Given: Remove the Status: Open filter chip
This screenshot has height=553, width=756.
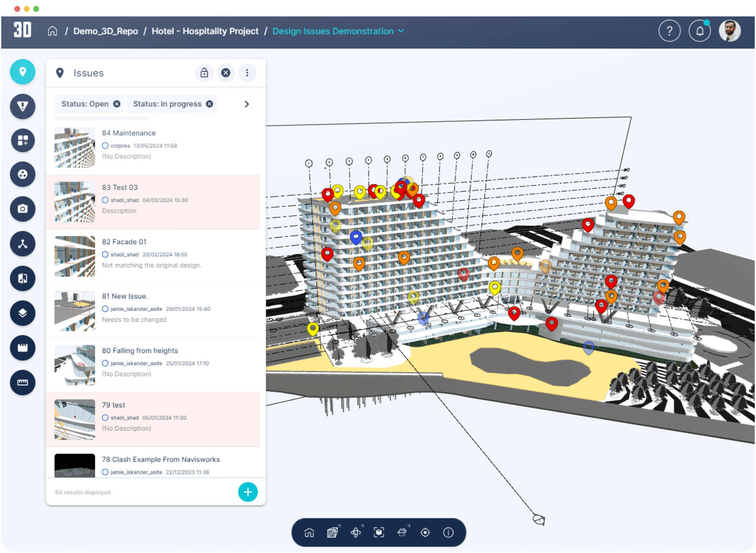Looking at the screenshot, I should (x=117, y=104).
